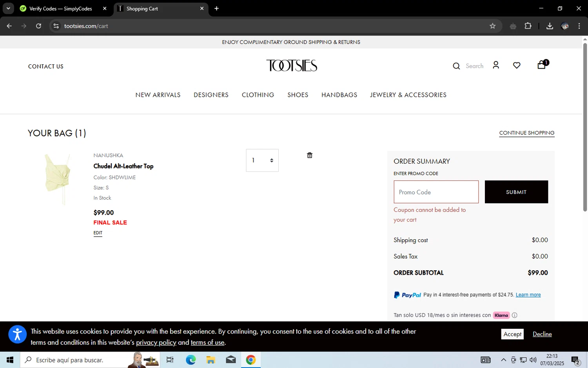Image resolution: width=588 pixels, height=368 pixels.
Task: Click the NANUSHKA brand name
Action: coord(108,155)
